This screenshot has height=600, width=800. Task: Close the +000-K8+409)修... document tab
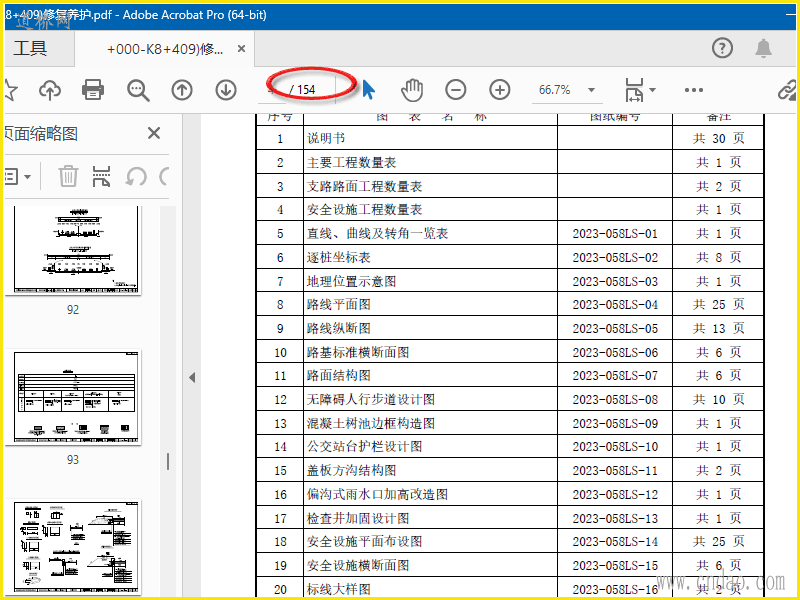[x=241, y=48]
